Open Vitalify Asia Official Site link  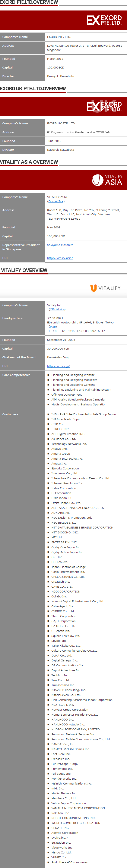point(56,201)
